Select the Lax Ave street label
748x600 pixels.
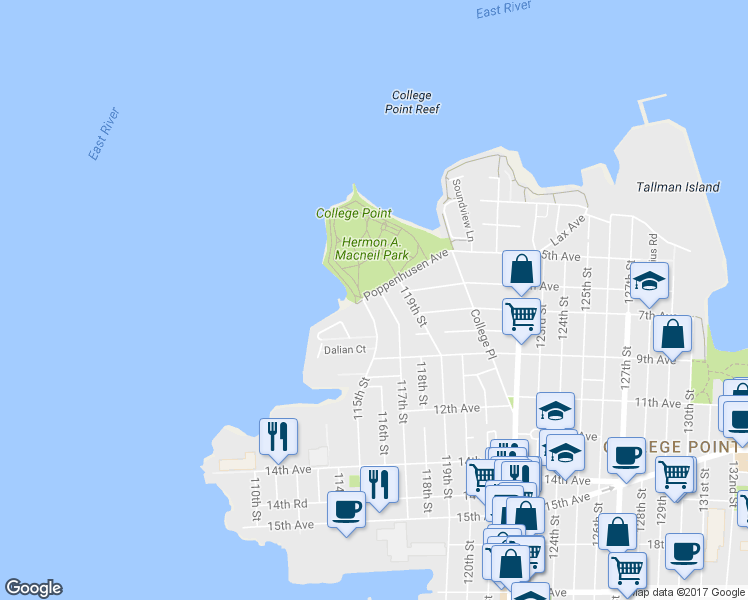(x=567, y=230)
